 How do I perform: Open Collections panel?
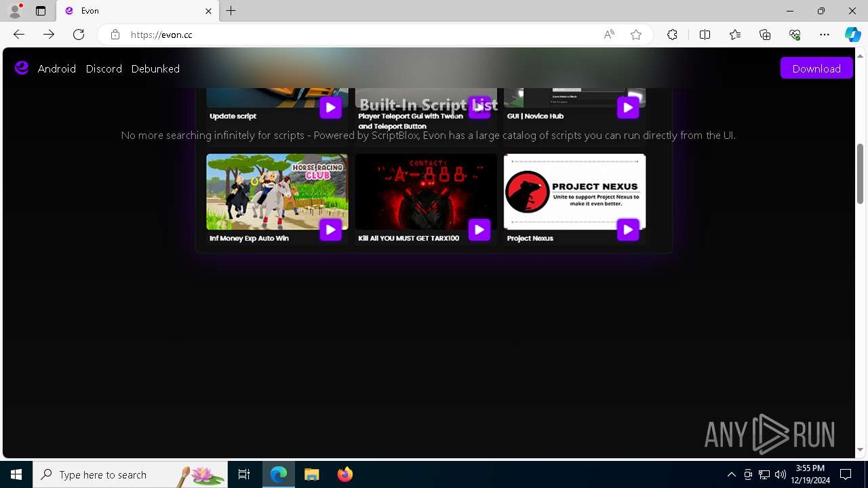click(765, 35)
